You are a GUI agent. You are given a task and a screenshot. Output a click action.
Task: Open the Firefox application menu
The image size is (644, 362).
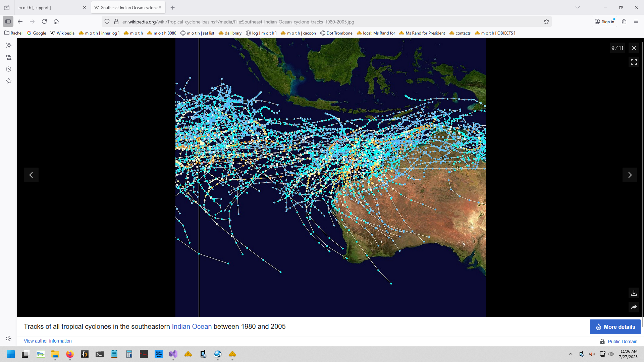click(636, 22)
